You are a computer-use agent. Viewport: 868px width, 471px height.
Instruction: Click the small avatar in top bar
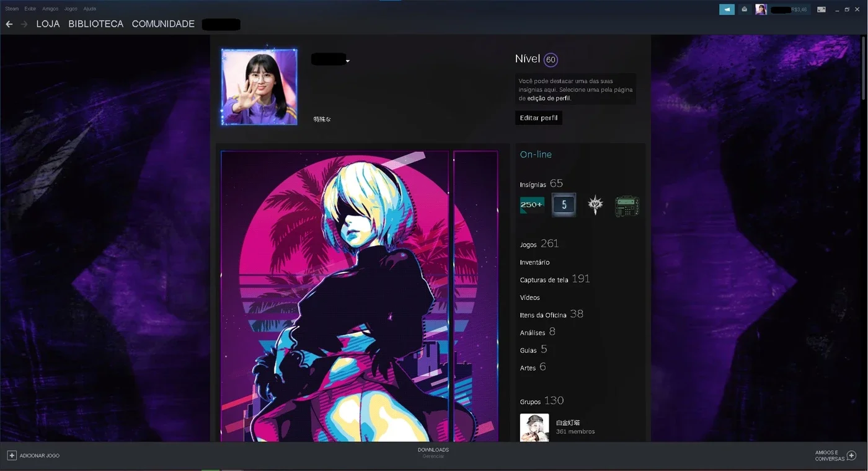[x=761, y=9]
